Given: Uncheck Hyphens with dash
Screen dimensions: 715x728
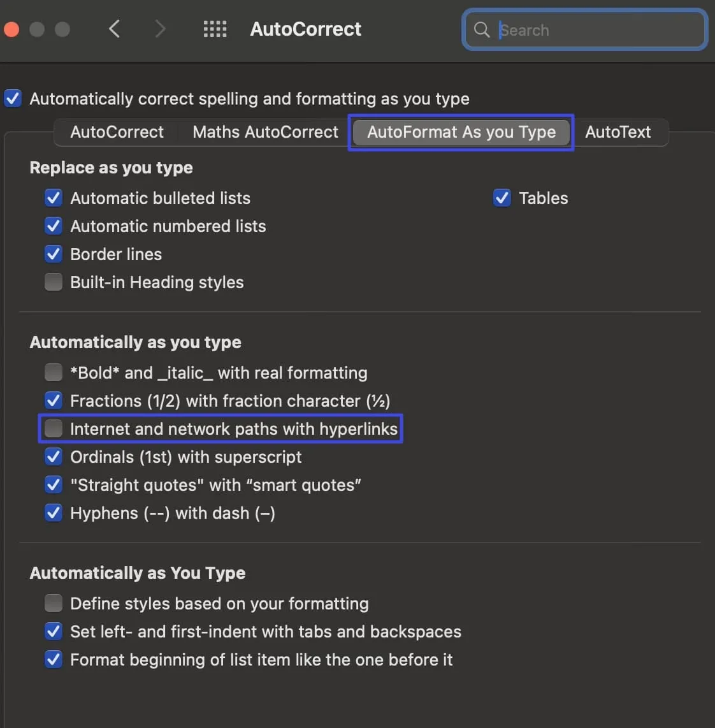Looking at the screenshot, I should coord(54,513).
